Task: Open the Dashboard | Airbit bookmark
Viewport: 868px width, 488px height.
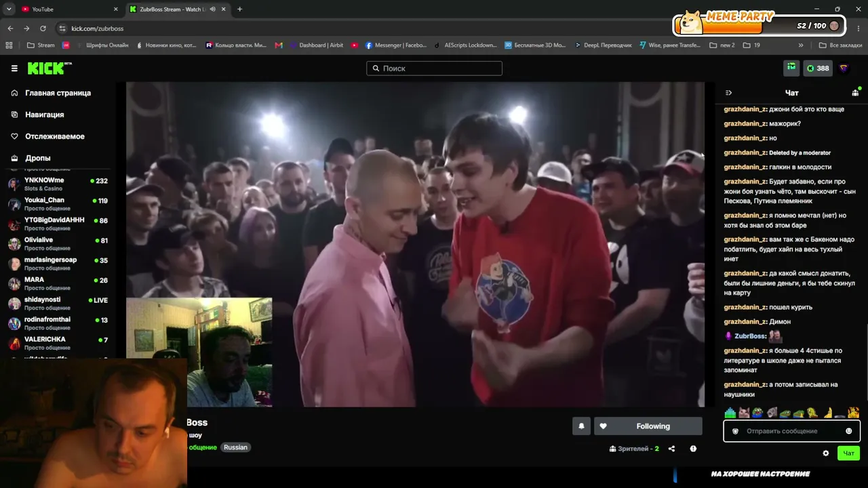Action: tap(317, 45)
